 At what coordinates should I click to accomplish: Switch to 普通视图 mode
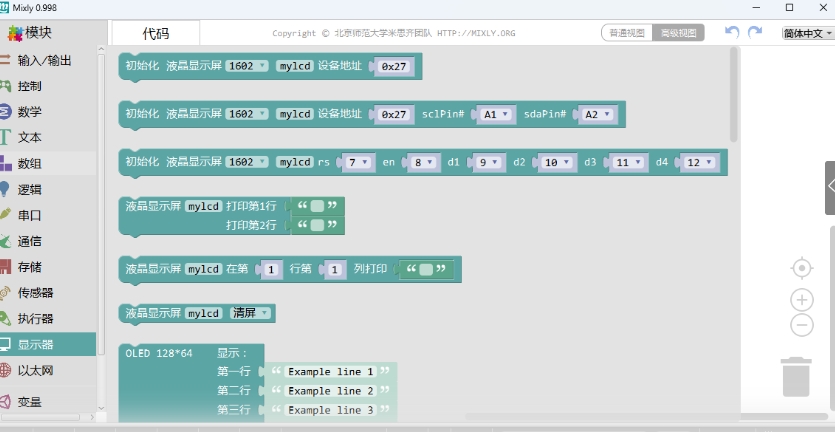point(627,32)
